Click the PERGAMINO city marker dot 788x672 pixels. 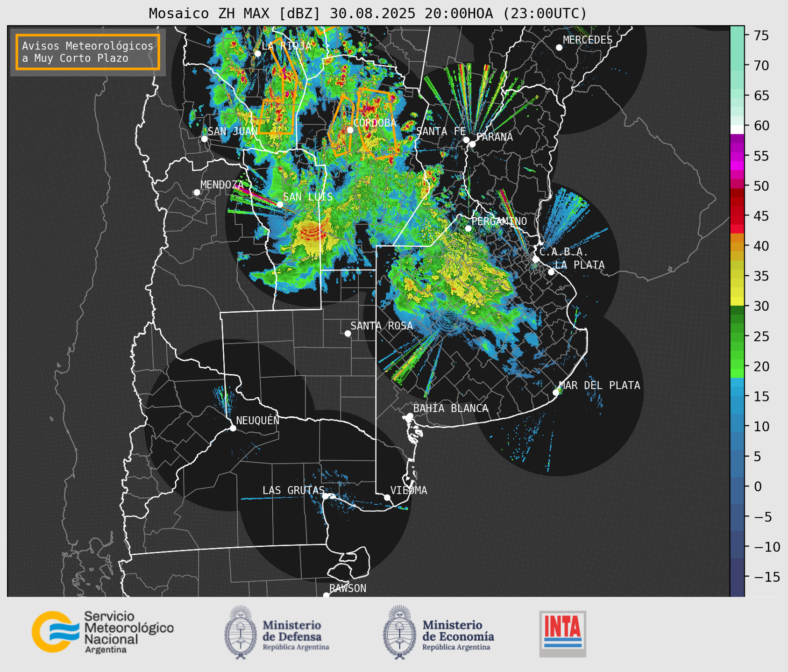(x=468, y=229)
